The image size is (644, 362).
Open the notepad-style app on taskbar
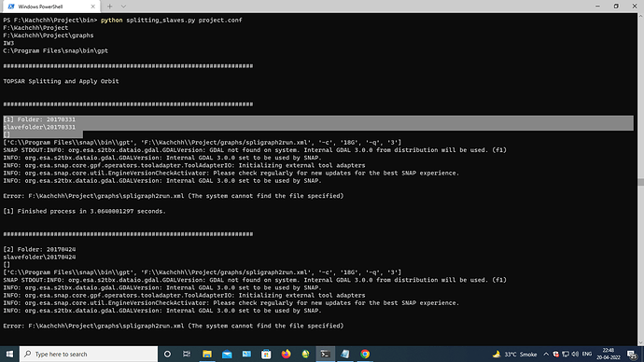345,354
